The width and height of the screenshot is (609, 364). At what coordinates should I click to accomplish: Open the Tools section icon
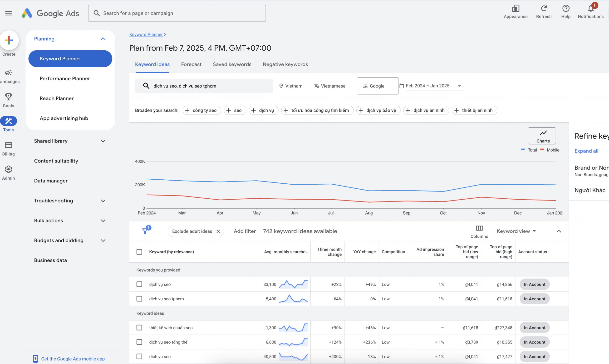(x=8, y=121)
